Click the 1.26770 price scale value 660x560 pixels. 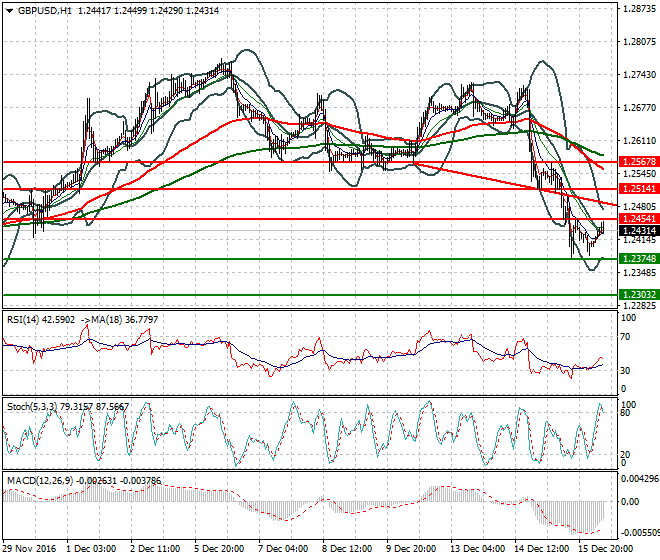click(x=639, y=108)
